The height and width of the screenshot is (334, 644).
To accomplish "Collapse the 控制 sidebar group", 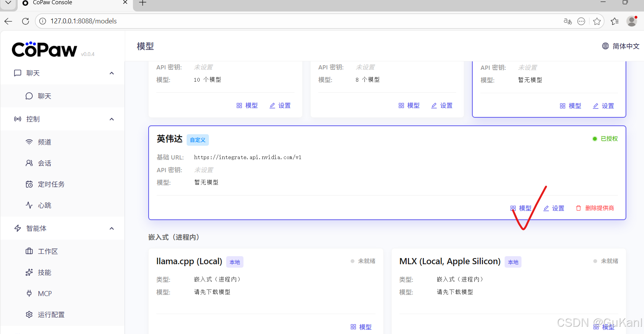I will point(112,119).
